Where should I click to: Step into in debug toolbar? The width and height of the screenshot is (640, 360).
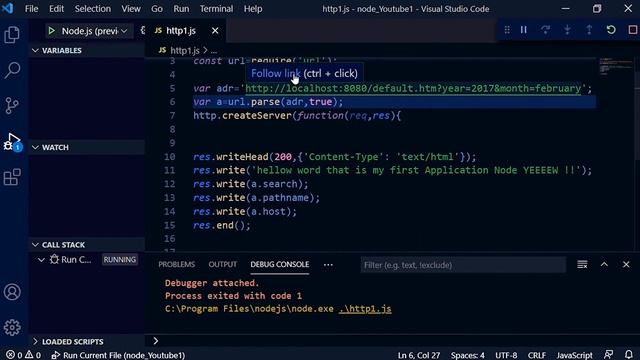pyautogui.click(x=567, y=30)
